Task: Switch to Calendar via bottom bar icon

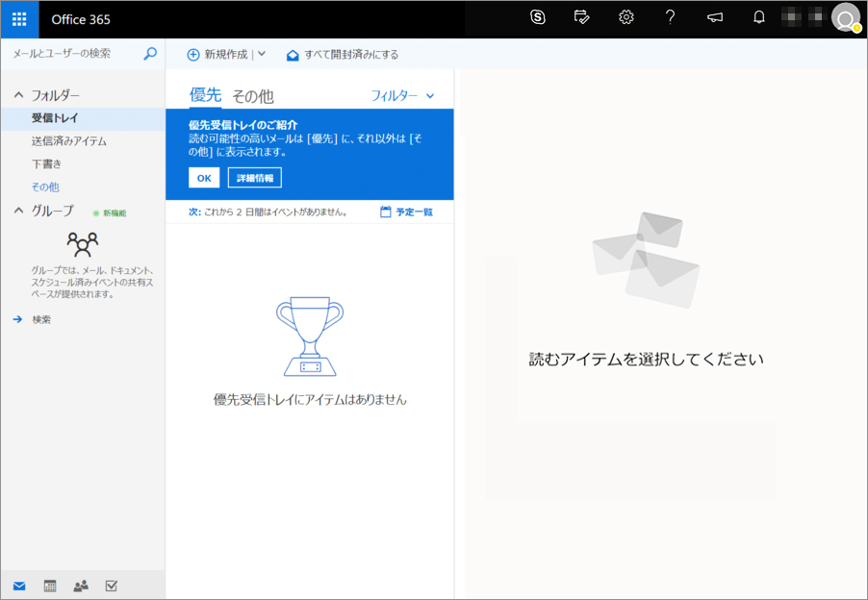Action: pyautogui.click(x=50, y=586)
